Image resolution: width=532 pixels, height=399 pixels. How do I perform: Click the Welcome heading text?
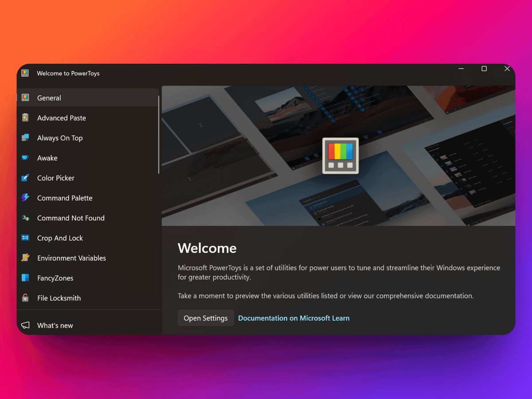[x=207, y=248]
